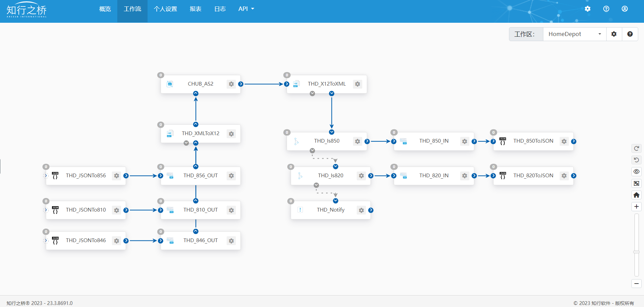Click the redo icon in right toolbar
Viewport: 644px width, 307px height.
pos(637,148)
